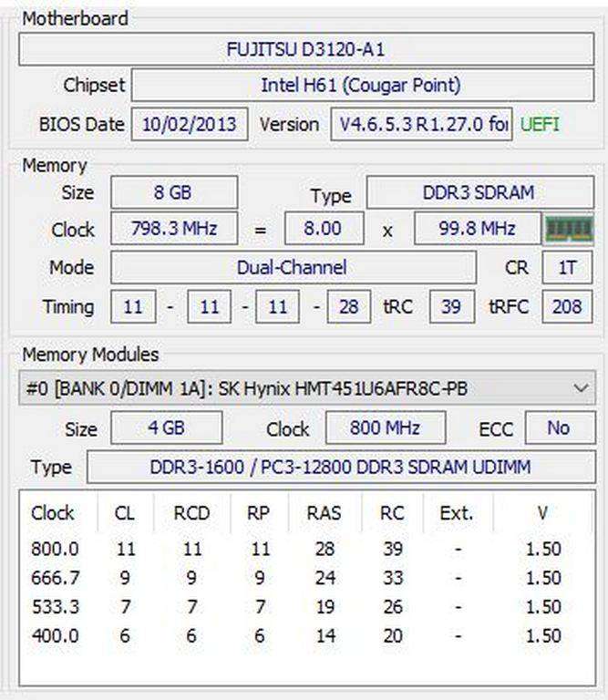Click the Chipset label
The image size is (608, 700).
pos(94,85)
